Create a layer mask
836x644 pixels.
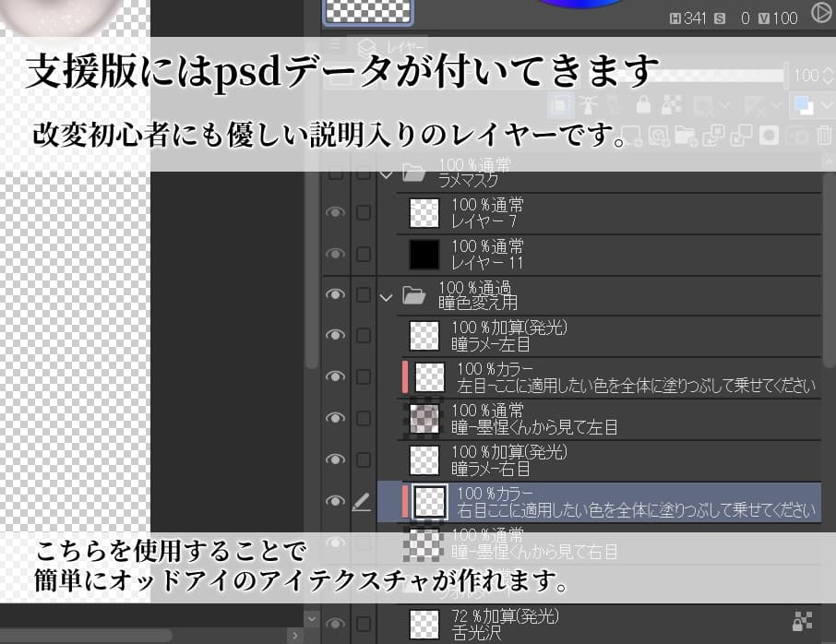(770, 135)
